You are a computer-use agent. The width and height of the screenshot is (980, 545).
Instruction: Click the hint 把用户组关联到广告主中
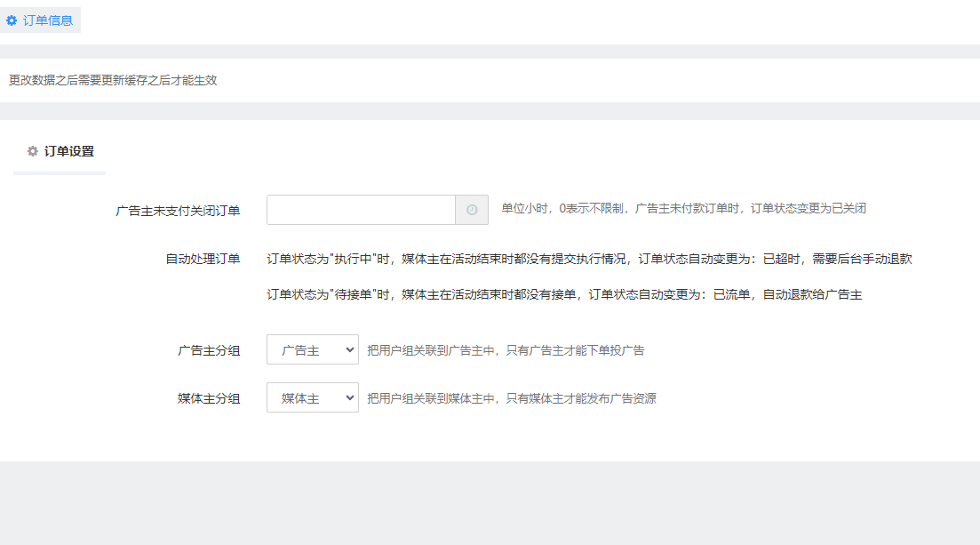pos(506,350)
